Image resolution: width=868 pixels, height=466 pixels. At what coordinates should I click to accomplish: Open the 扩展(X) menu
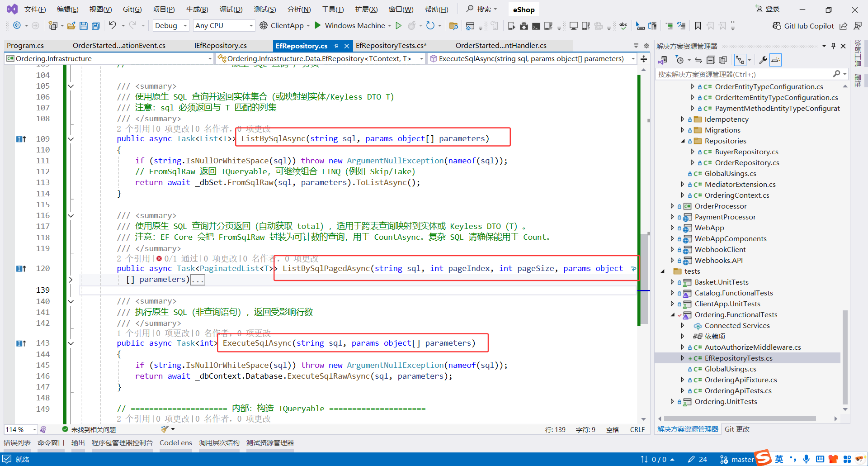point(366,10)
